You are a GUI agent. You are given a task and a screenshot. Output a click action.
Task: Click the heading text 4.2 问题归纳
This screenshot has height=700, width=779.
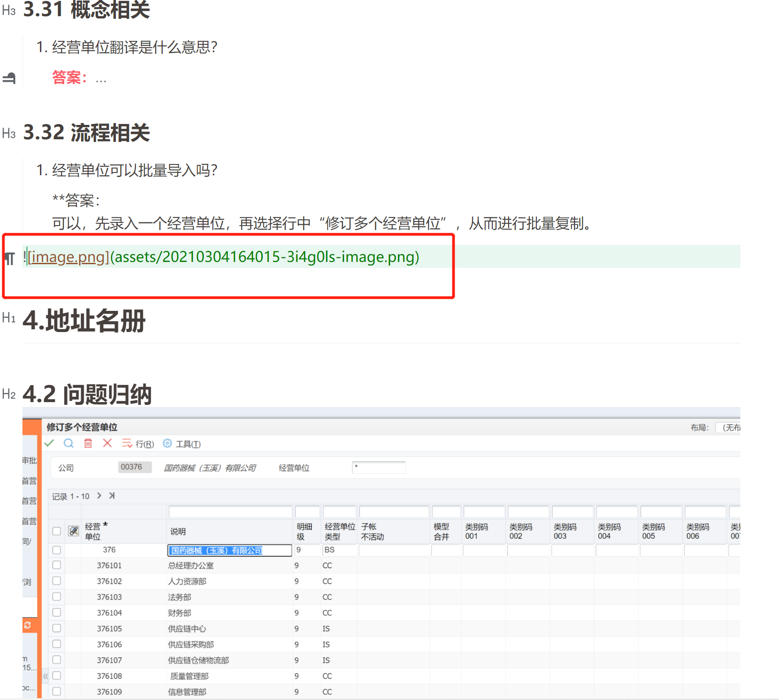87,394
